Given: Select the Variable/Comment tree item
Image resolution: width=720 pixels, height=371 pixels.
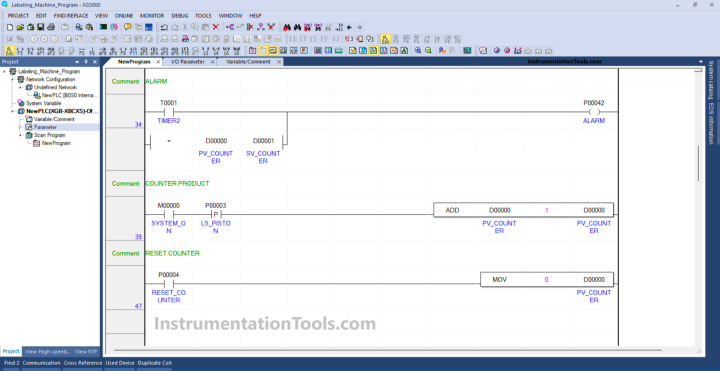Looking at the screenshot, I should tap(54, 119).
